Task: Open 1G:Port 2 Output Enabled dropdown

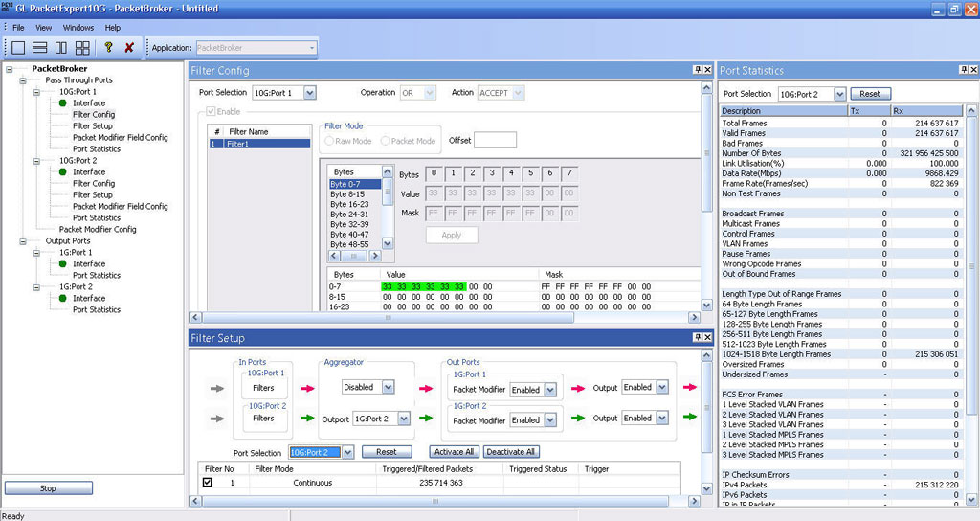Action: (x=662, y=418)
